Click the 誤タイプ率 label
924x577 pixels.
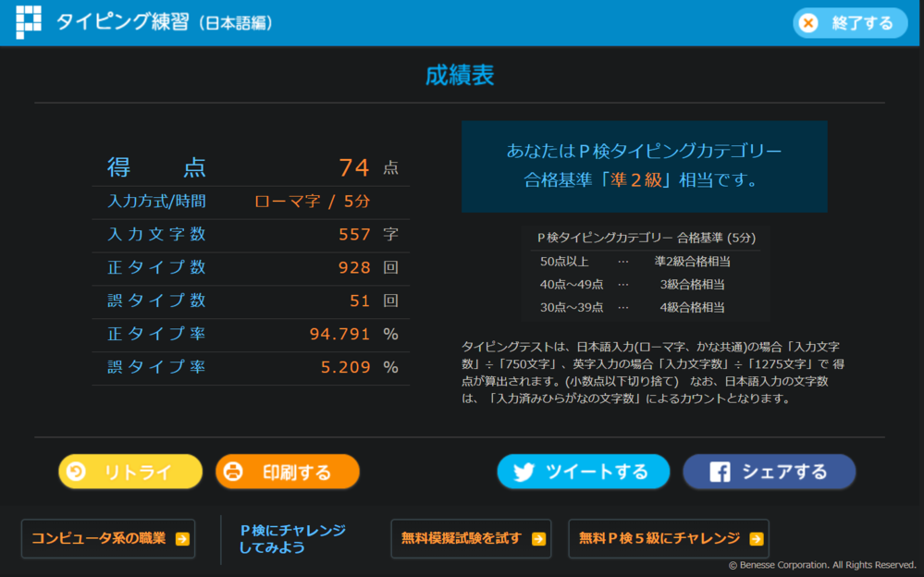pos(156,367)
